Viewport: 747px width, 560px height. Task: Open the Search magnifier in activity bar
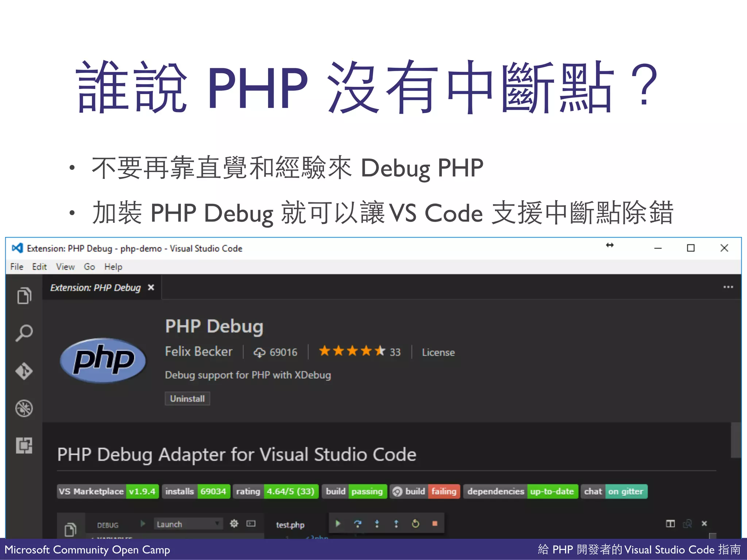pyautogui.click(x=24, y=333)
